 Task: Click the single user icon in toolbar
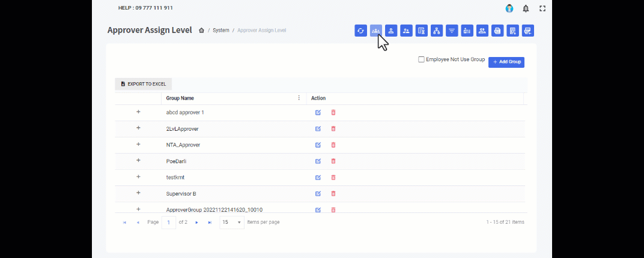click(x=391, y=31)
